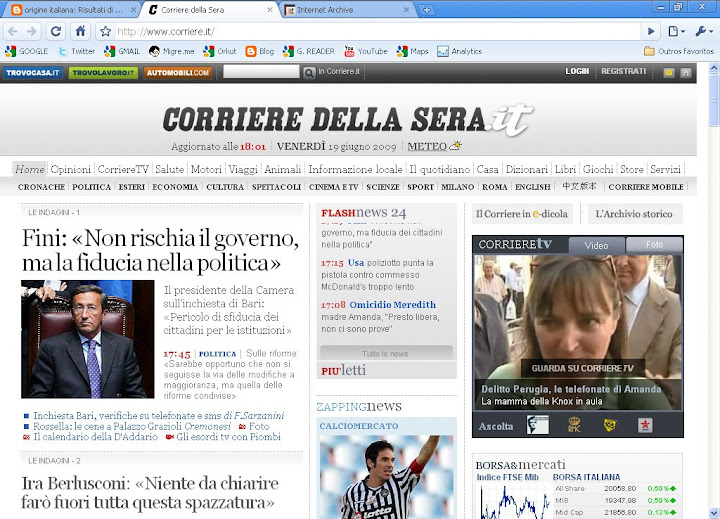The width and height of the screenshot is (720, 519).
Task: Close the Corriere della Sera tab
Action: click(270, 10)
